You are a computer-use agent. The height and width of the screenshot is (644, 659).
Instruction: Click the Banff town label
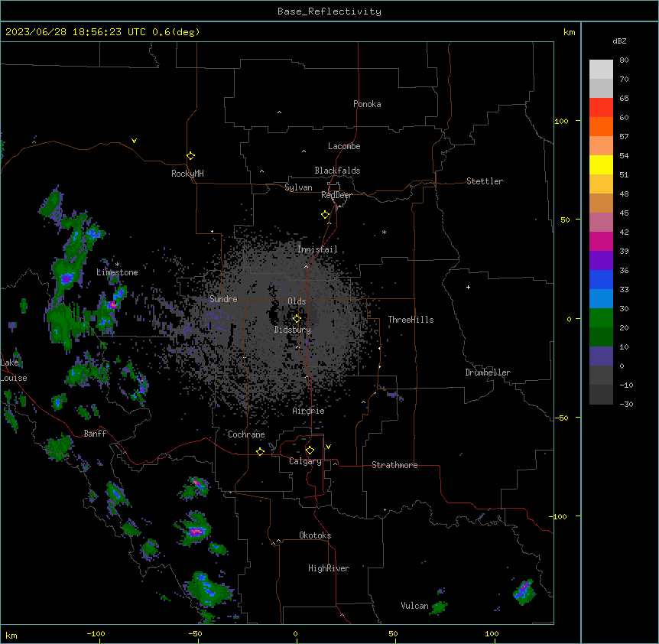tap(95, 434)
